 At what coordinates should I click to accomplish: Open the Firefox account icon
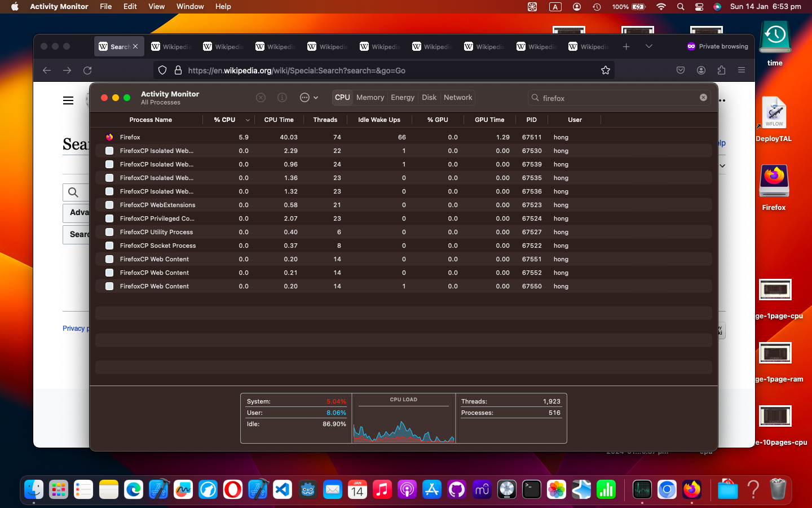pyautogui.click(x=701, y=70)
